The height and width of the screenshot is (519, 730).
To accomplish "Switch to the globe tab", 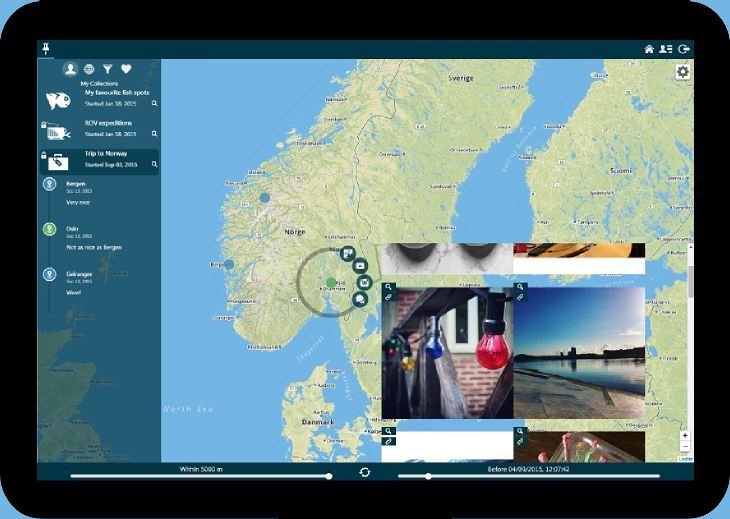I will [x=89, y=69].
